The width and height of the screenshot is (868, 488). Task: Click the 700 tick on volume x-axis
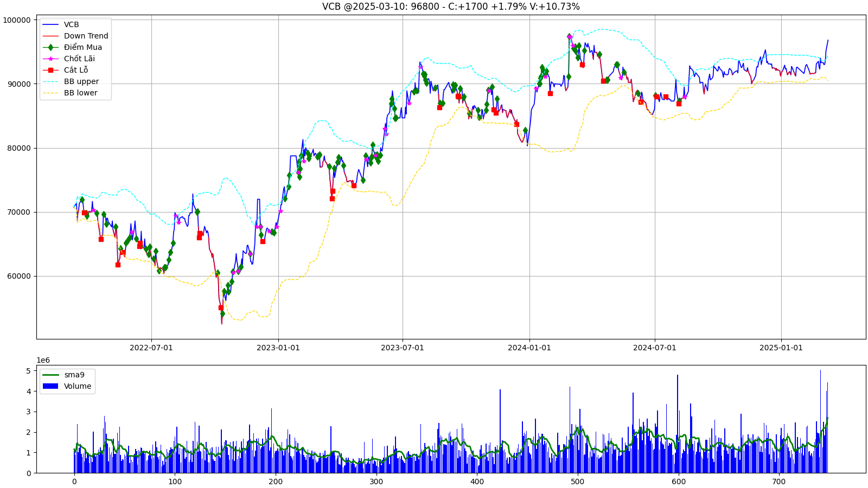(779, 481)
